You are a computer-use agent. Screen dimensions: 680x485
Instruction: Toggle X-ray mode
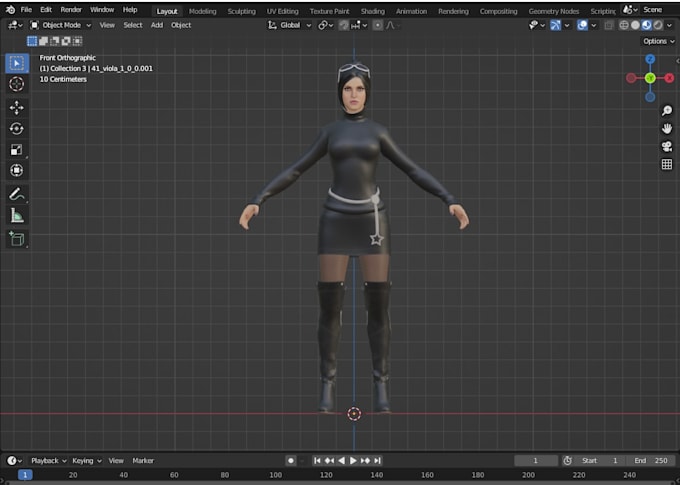click(x=609, y=25)
